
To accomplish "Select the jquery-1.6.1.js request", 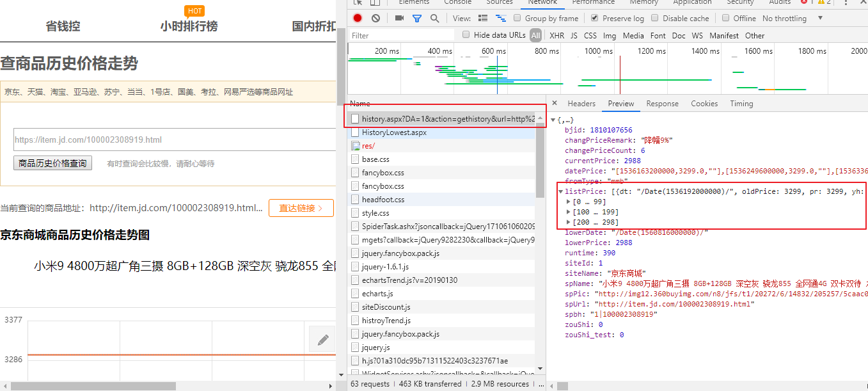I will [x=441, y=267].
